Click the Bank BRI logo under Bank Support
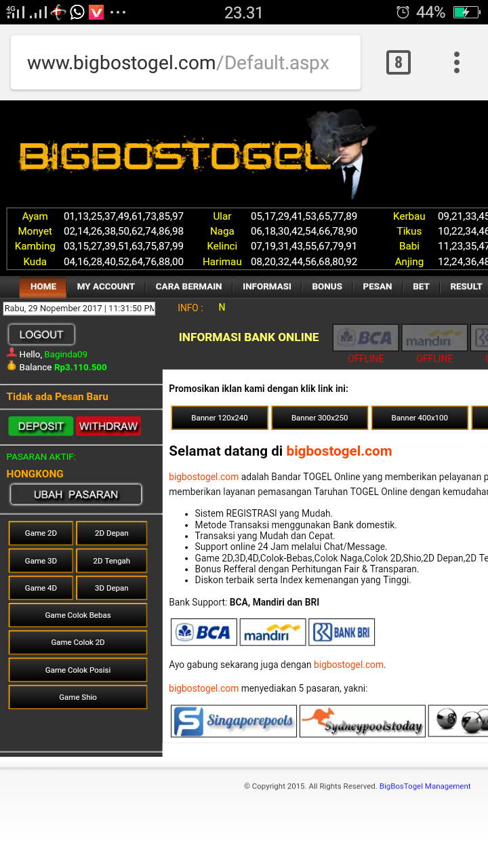The image size is (488, 868). 342,632
